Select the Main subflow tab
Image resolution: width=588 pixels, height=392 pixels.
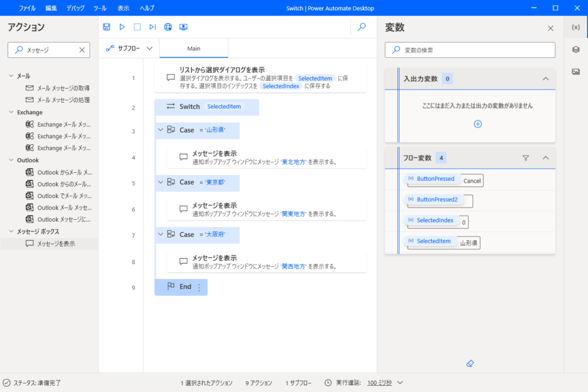194,48
